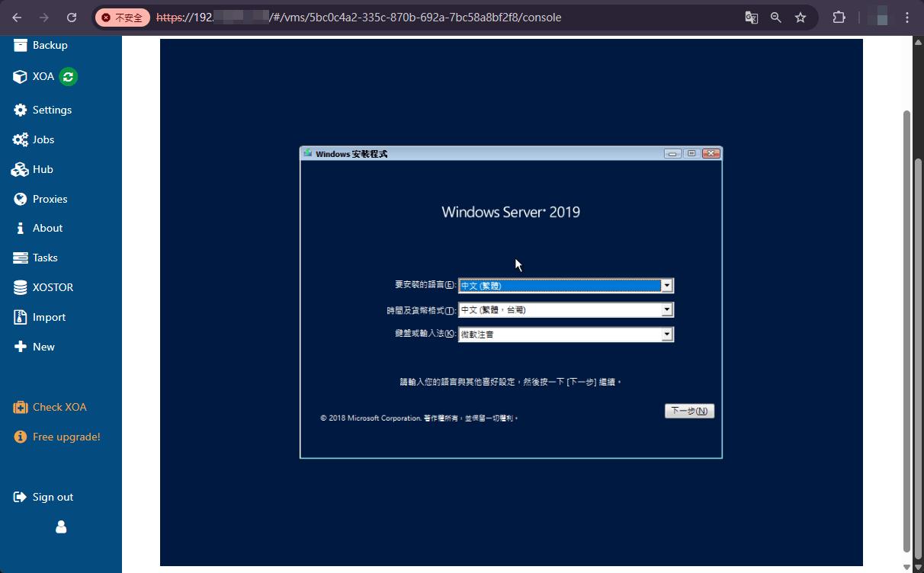This screenshot has width=924, height=573.
Task: Click the About info icon
Action: pyautogui.click(x=21, y=228)
